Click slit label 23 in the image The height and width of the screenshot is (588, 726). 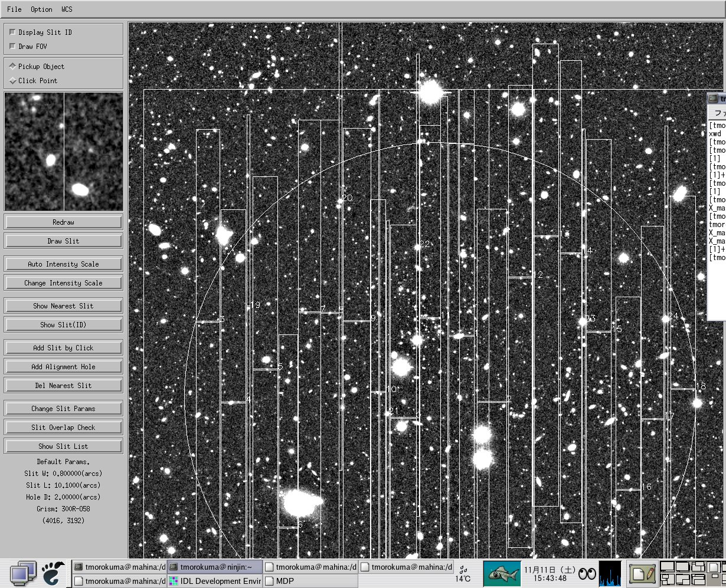point(590,318)
